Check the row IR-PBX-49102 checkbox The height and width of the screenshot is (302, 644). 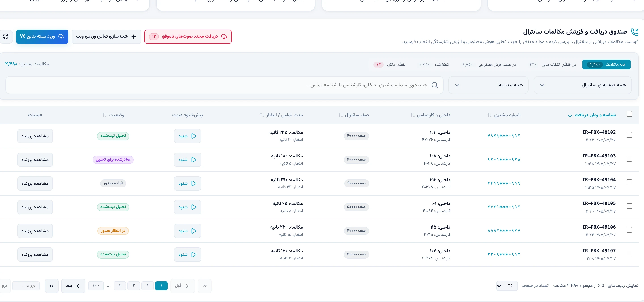click(x=629, y=135)
